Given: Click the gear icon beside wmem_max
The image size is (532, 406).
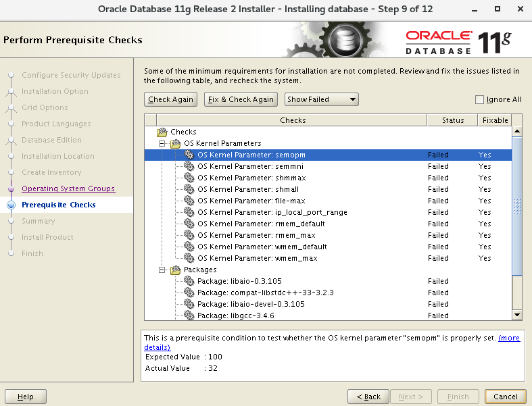Looking at the screenshot, I should (x=189, y=259).
